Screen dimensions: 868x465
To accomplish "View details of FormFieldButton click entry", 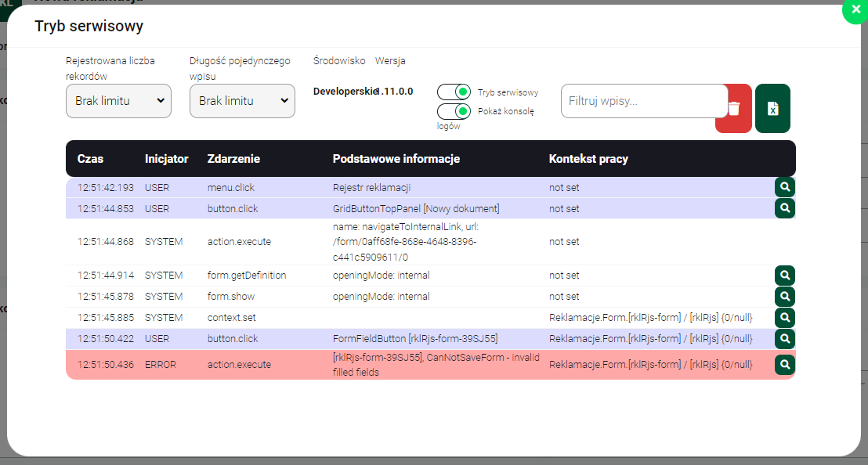I will click(x=785, y=339).
